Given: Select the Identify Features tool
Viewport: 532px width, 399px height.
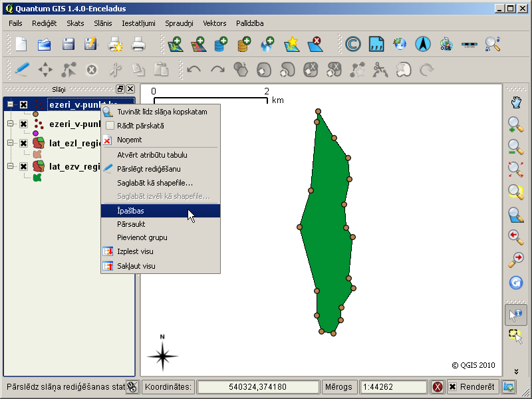Looking at the screenshot, I should coord(516,315).
